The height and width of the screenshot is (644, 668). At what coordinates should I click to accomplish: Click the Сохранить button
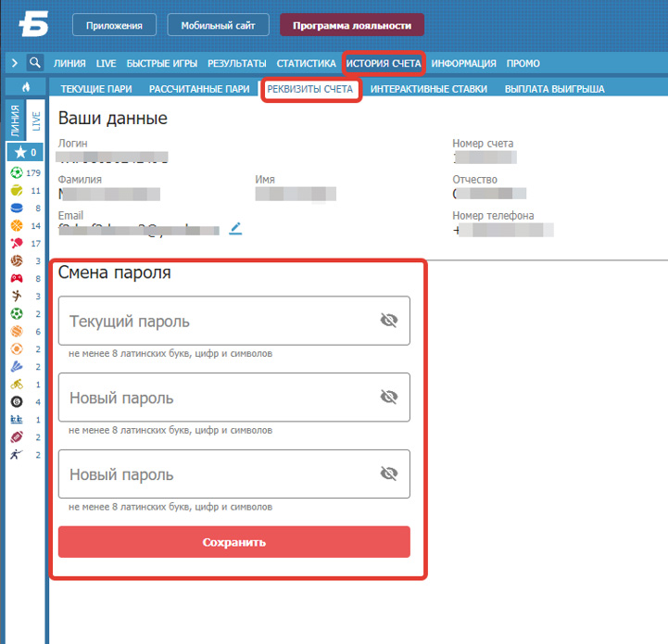click(233, 542)
